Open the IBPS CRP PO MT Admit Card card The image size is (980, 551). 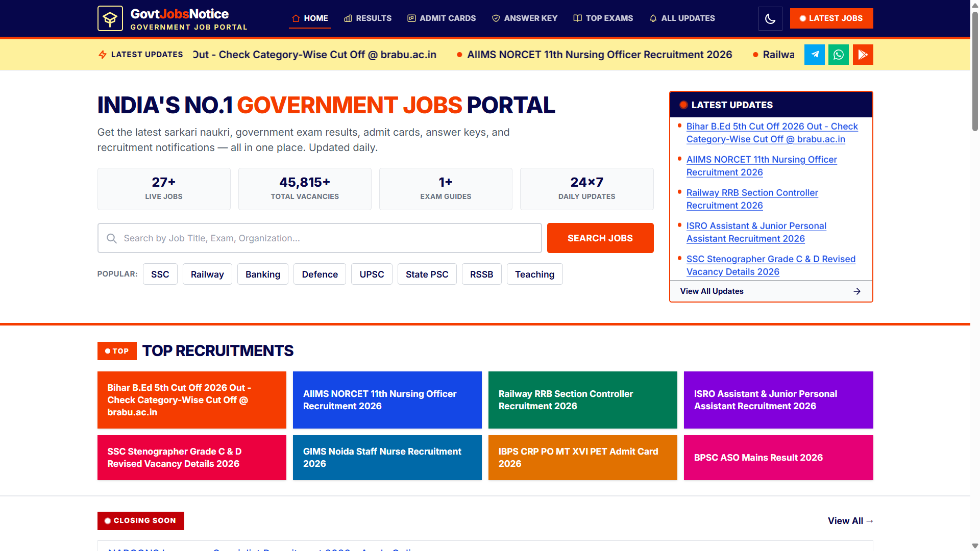pyautogui.click(x=583, y=458)
